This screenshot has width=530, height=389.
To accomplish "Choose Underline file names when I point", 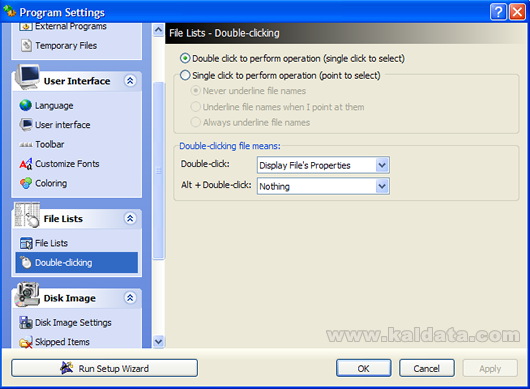I will 195,107.
